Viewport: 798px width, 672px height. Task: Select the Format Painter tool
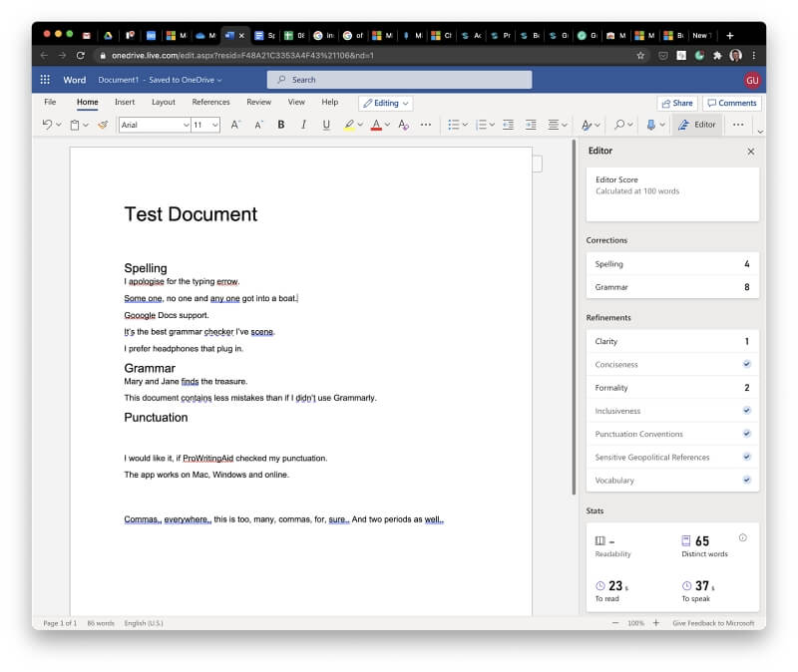coord(103,125)
